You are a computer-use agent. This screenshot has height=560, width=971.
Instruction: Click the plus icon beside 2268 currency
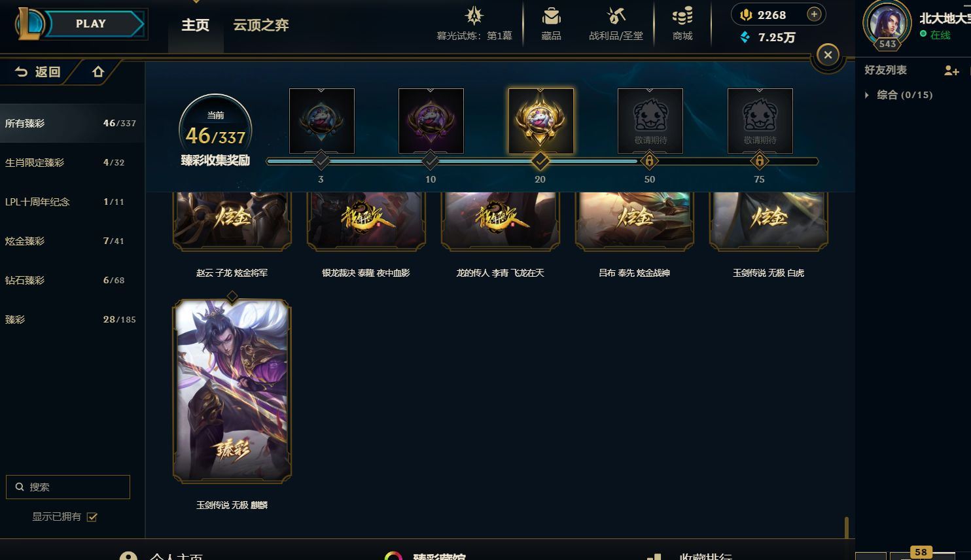pyautogui.click(x=814, y=14)
